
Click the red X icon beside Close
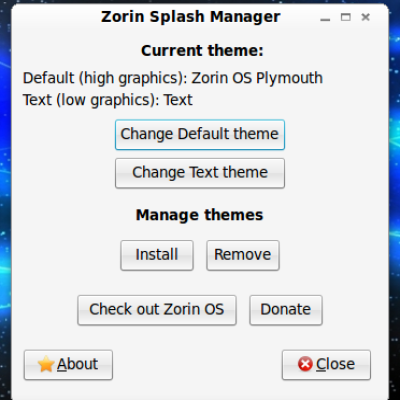tap(305, 364)
